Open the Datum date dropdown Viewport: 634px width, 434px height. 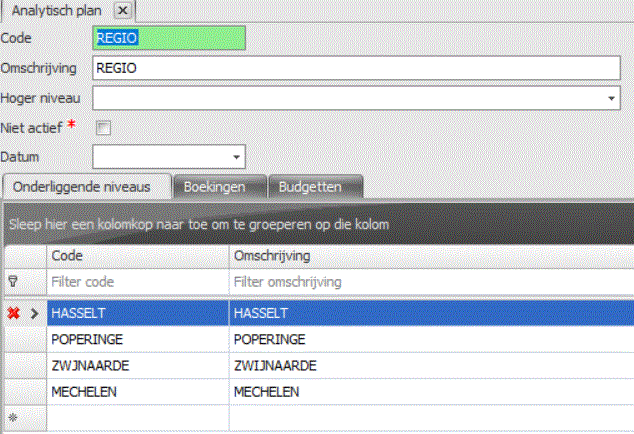236,157
